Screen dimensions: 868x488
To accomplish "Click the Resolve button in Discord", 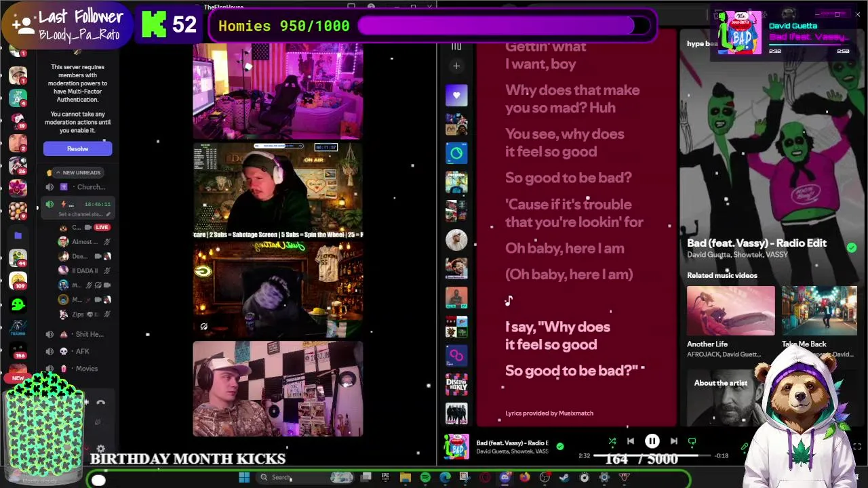I will click(x=77, y=148).
